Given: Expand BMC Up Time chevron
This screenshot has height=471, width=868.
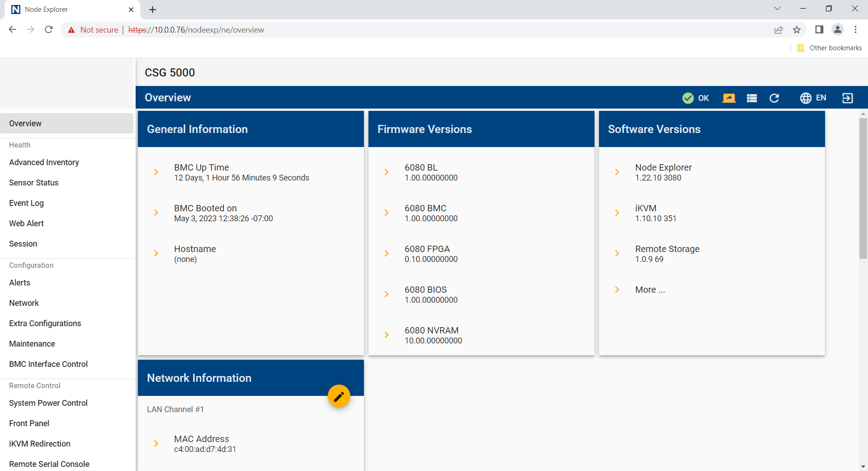Looking at the screenshot, I should 156,172.
